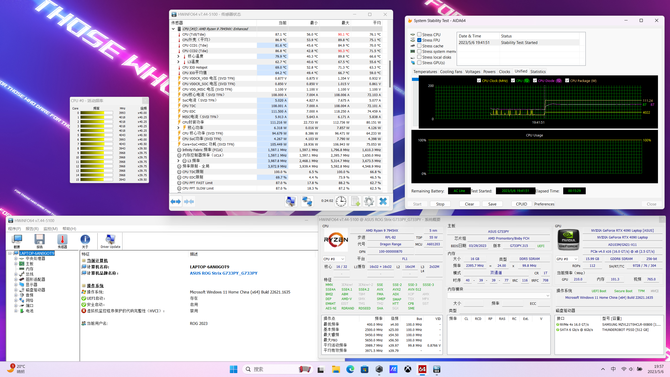Enable the Stress CPU checkbox
The width and height of the screenshot is (670, 377).
coord(419,34)
